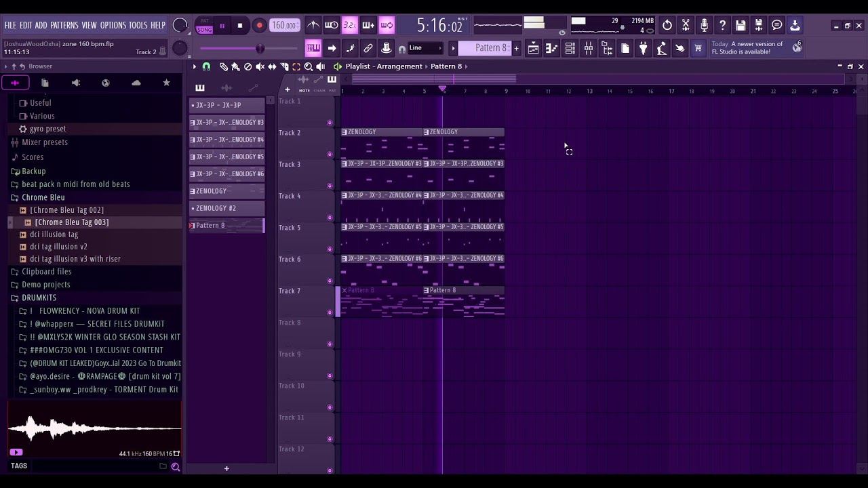Arm the record button

[x=259, y=26]
